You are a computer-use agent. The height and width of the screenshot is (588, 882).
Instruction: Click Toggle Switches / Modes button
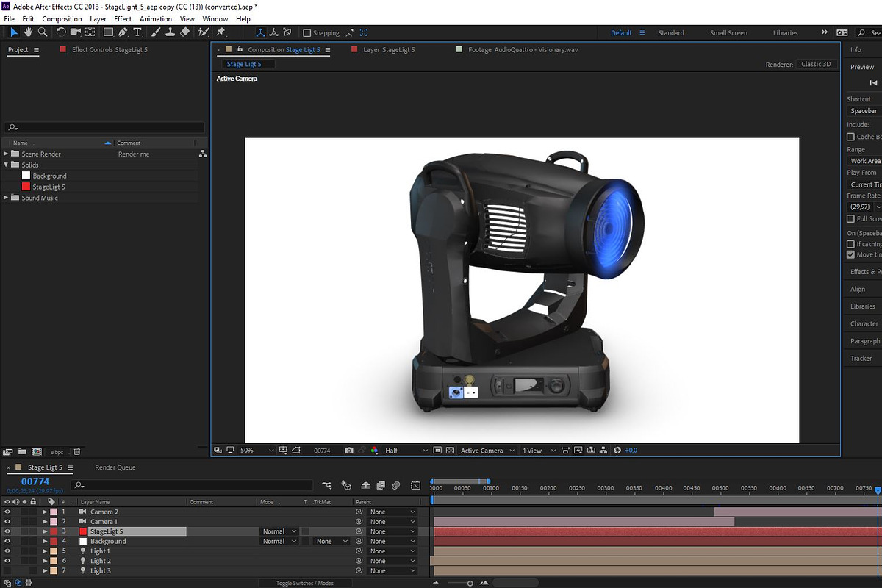(x=304, y=583)
